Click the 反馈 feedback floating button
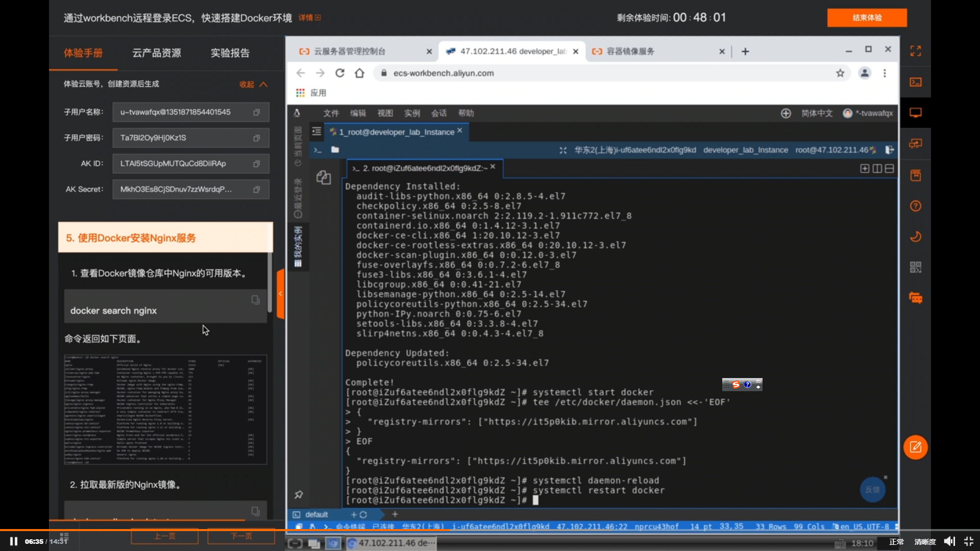 [872, 490]
